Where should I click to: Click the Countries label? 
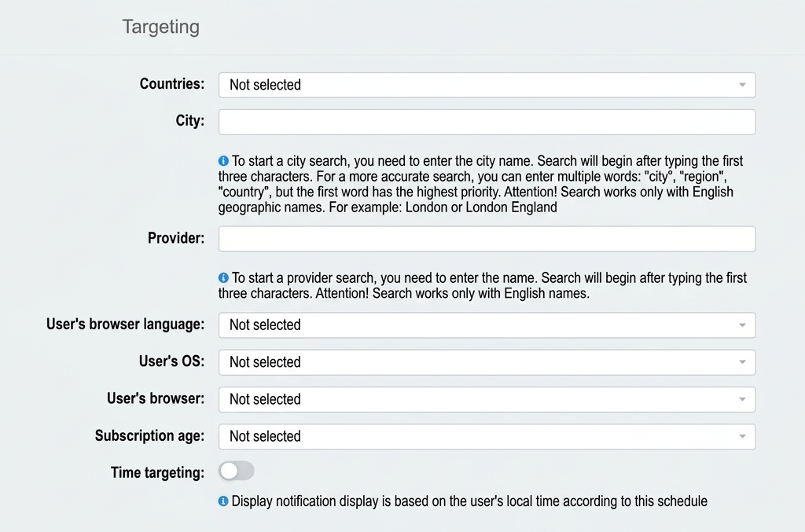click(172, 83)
